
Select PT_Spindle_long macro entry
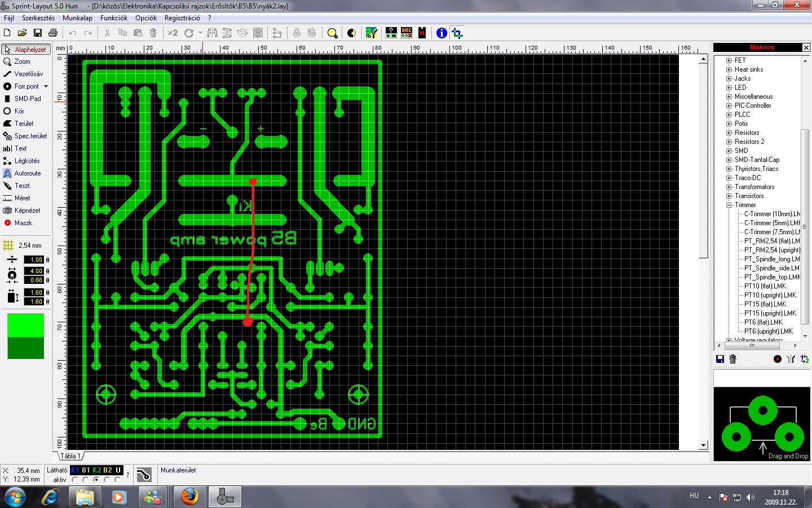[x=772, y=259]
